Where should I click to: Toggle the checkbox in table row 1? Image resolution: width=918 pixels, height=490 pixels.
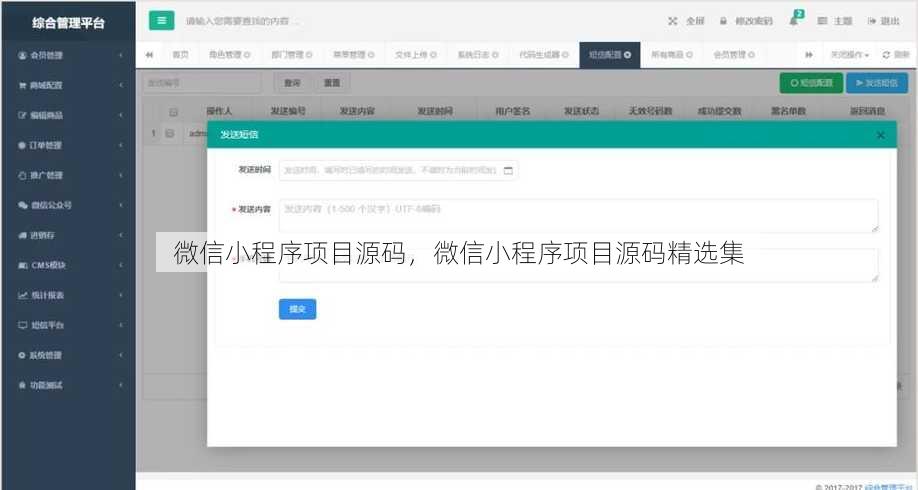pos(170,134)
